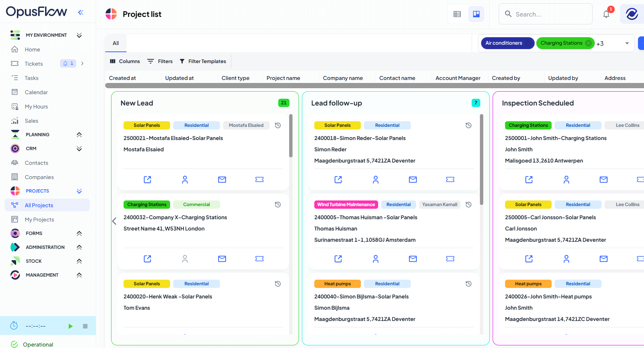Image resolution: width=644 pixels, height=348 pixels.
Task: Open the Filters panel
Action: 160,61
